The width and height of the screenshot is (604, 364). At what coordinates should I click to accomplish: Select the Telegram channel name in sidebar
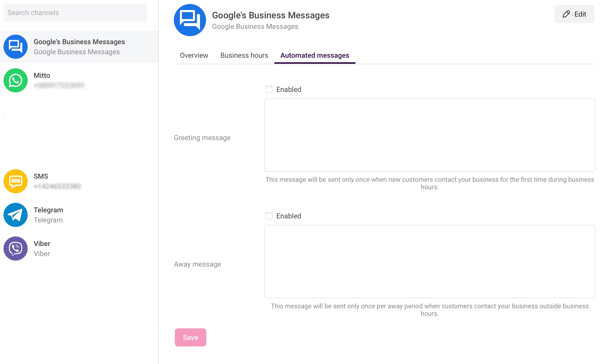(48, 210)
